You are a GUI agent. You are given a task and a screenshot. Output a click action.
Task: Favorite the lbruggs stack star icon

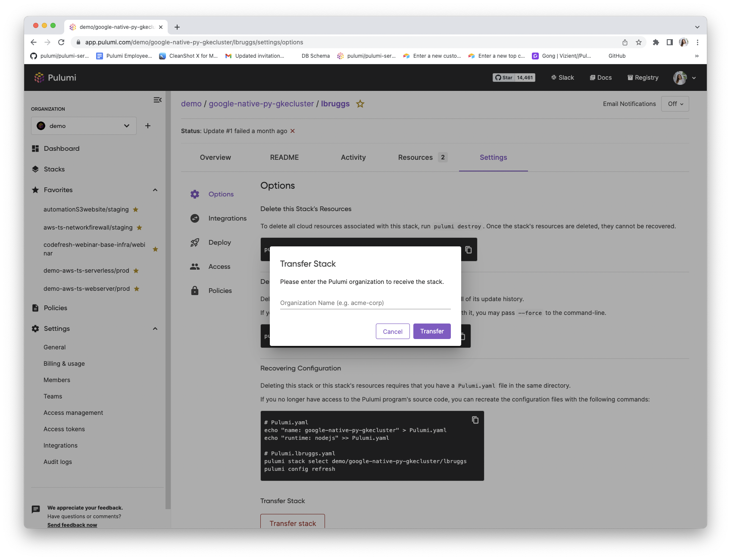[360, 104]
